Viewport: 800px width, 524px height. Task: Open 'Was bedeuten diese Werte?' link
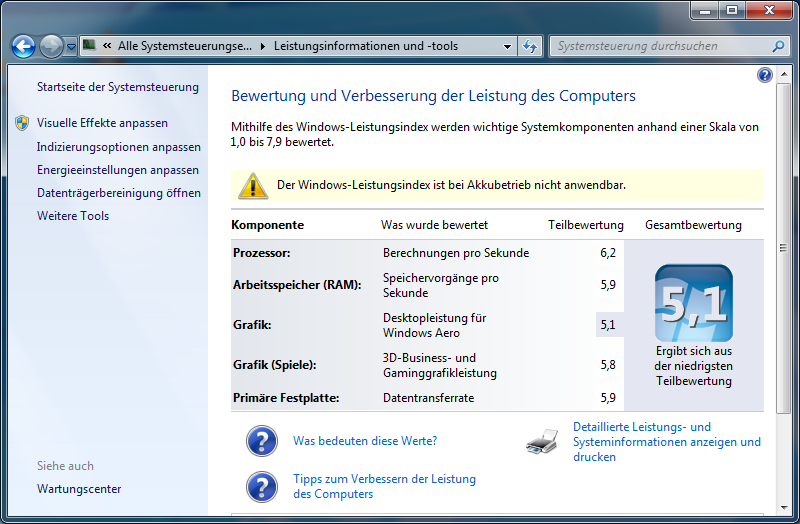pyautogui.click(x=365, y=441)
